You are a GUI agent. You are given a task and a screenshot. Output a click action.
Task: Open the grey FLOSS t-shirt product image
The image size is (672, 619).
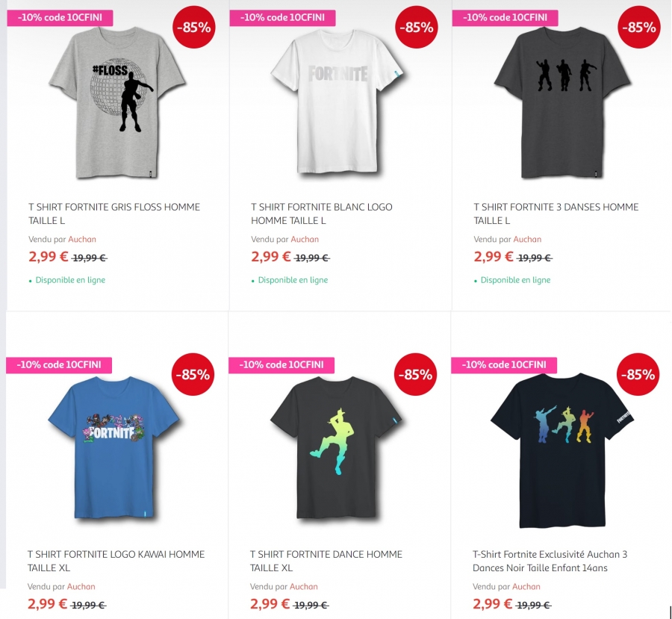[x=118, y=103]
